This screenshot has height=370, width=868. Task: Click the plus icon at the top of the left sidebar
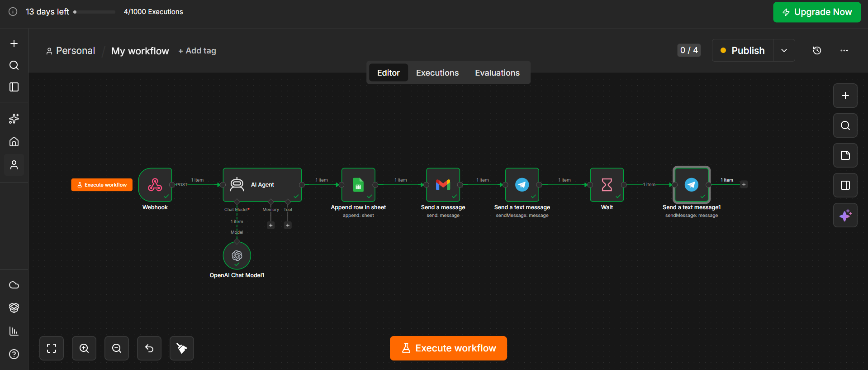click(x=14, y=43)
